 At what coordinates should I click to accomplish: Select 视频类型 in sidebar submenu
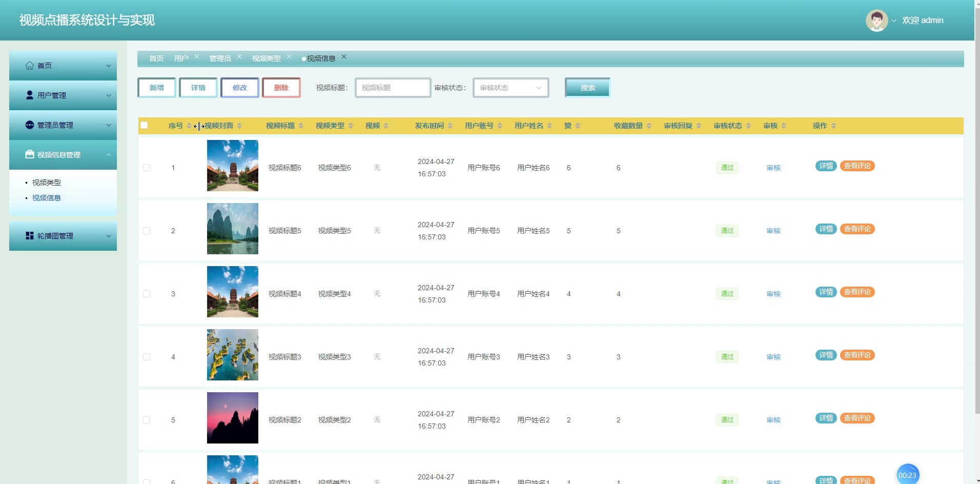[47, 183]
